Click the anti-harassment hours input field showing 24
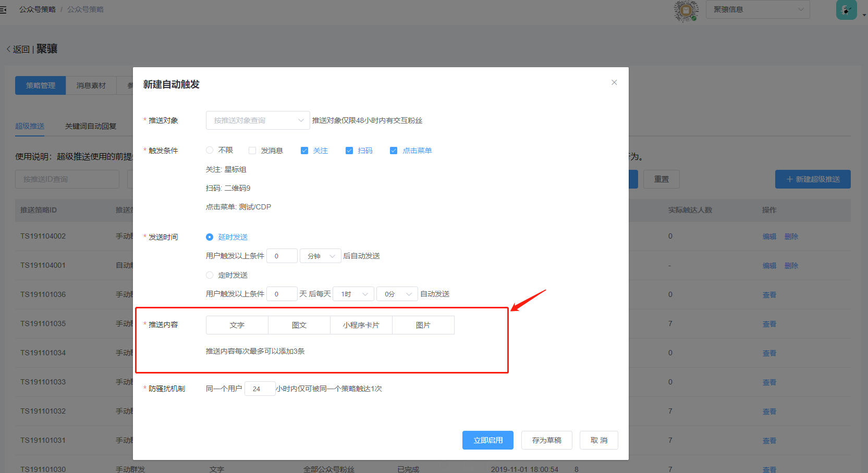Image resolution: width=868 pixels, height=473 pixels. click(259, 389)
